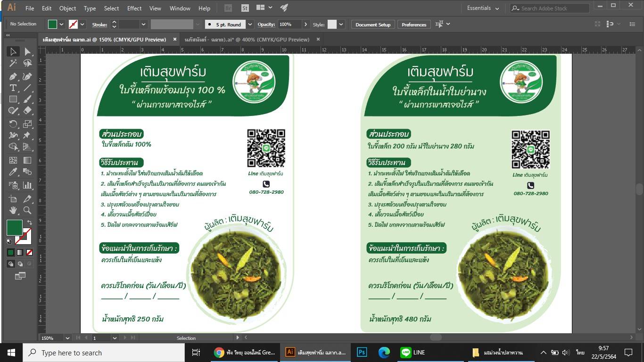Image resolution: width=644 pixels, height=362 pixels.
Task: Select the Puppet Warp pin tool
Action: point(27,135)
